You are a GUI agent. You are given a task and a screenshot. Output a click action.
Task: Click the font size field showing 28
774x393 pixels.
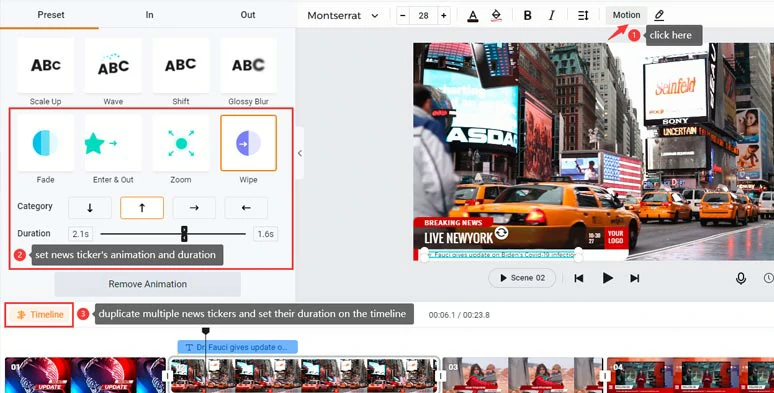pyautogui.click(x=424, y=16)
